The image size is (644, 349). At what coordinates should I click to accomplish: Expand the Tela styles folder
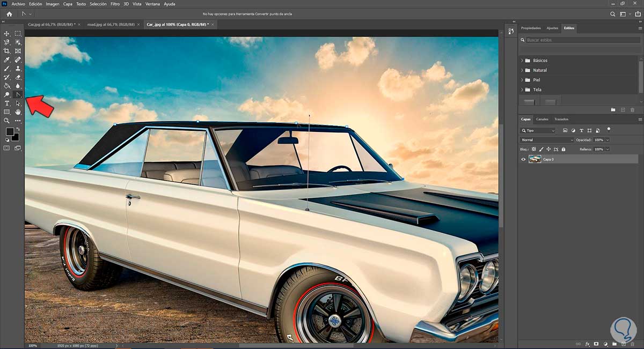[x=522, y=90]
